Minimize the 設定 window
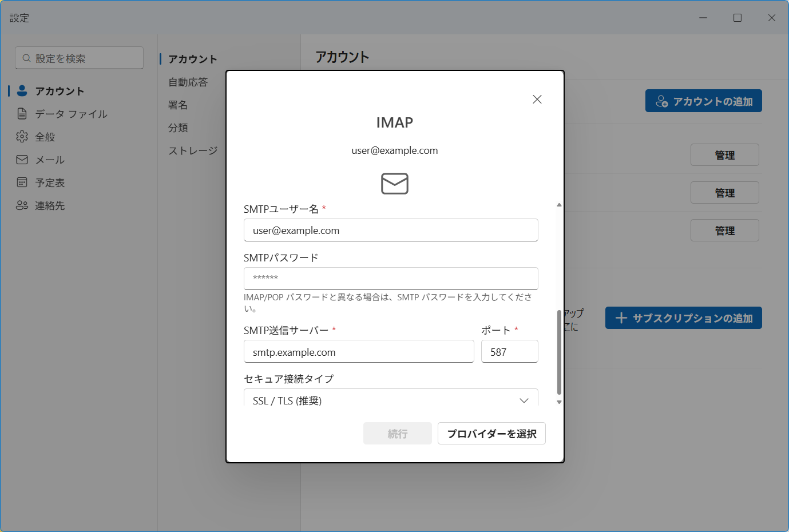 pyautogui.click(x=703, y=18)
